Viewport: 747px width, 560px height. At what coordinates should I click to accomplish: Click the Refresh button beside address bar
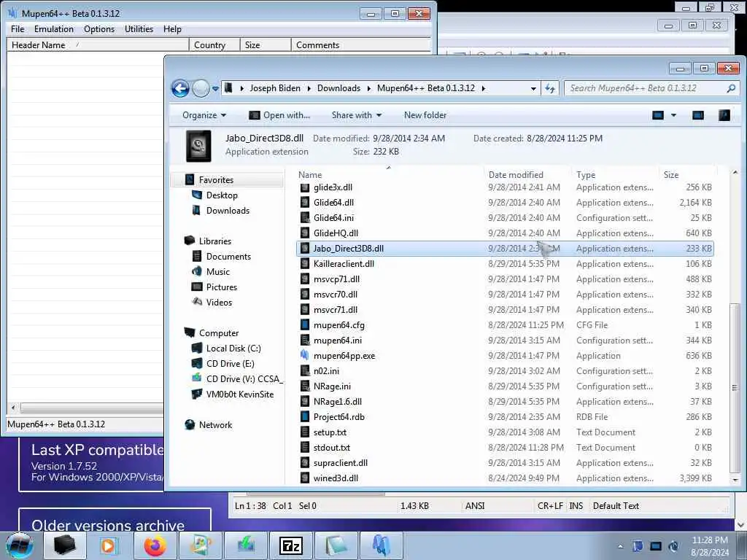coord(550,88)
